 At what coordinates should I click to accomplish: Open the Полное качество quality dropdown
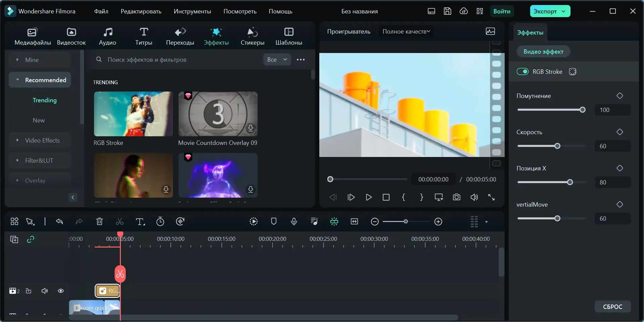click(x=406, y=32)
